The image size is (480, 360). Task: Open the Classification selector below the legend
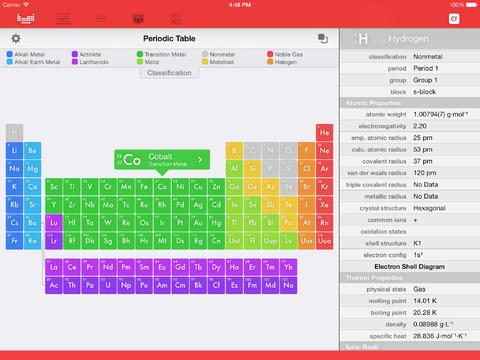click(169, 73)
